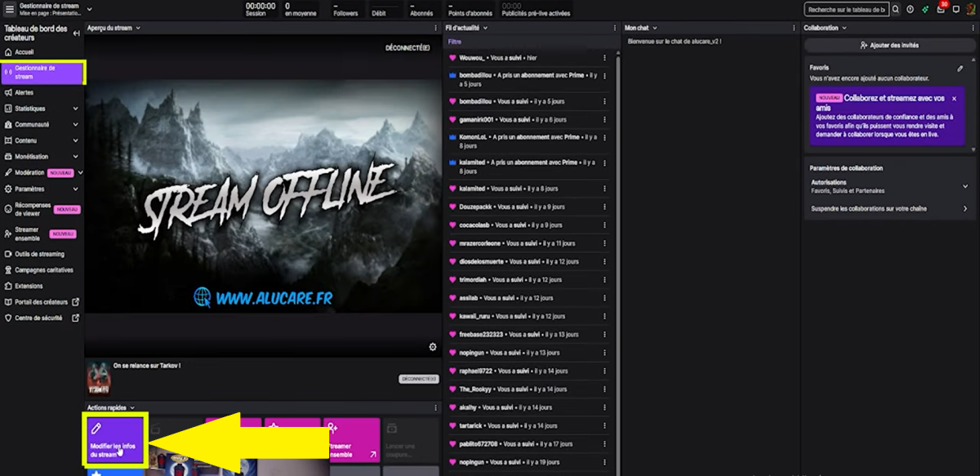Image resolution: width=980 pixels, height=476 pixels.
Task: Open options for akalhy follow event
Action: [604, 407]
